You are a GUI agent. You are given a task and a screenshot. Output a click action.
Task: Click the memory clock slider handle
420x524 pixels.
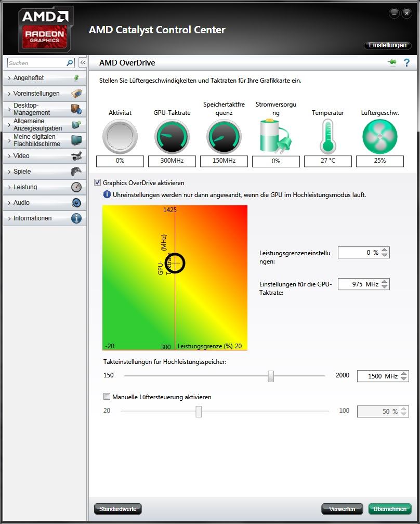(x=271, y=376)
